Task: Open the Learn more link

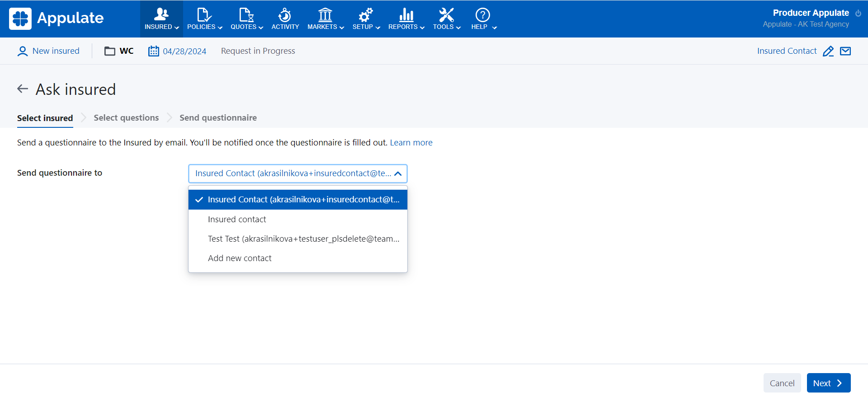Action: (411, 143)
